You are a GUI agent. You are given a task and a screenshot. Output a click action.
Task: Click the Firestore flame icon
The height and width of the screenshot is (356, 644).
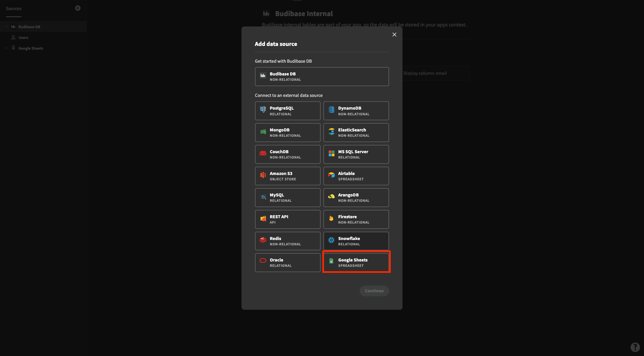pyautogui.click(x=331, y=219)
